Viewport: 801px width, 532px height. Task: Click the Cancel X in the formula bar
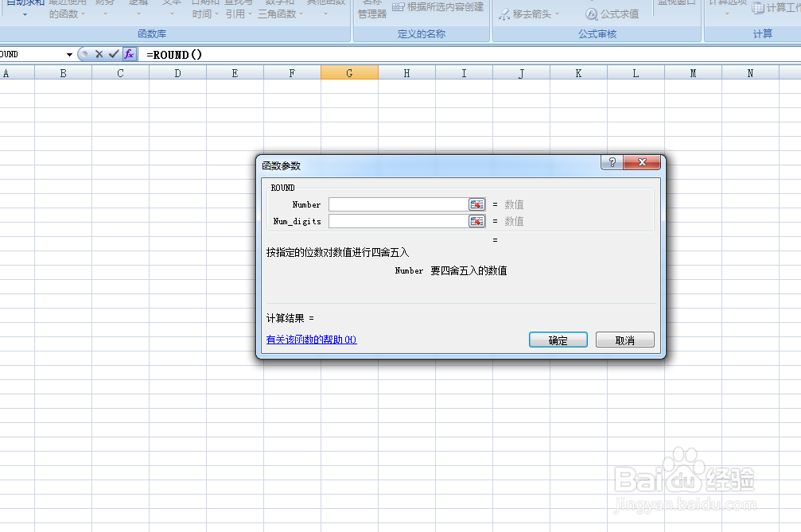tap(99, 54)
